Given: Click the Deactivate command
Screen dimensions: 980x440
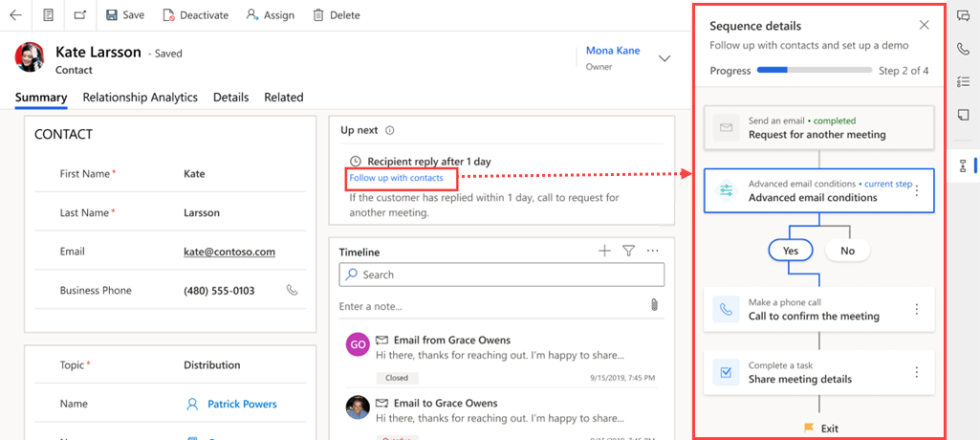Looking at the screenshot, I should click(x=196, y=15).
